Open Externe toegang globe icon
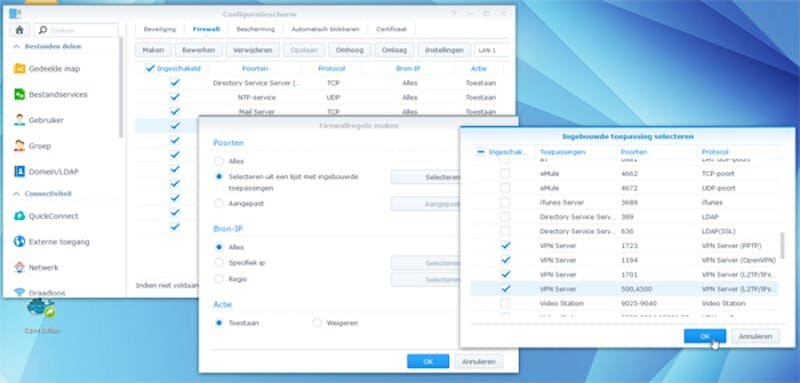The height and width of the screenshot is (383, 800). coord(19,241)
